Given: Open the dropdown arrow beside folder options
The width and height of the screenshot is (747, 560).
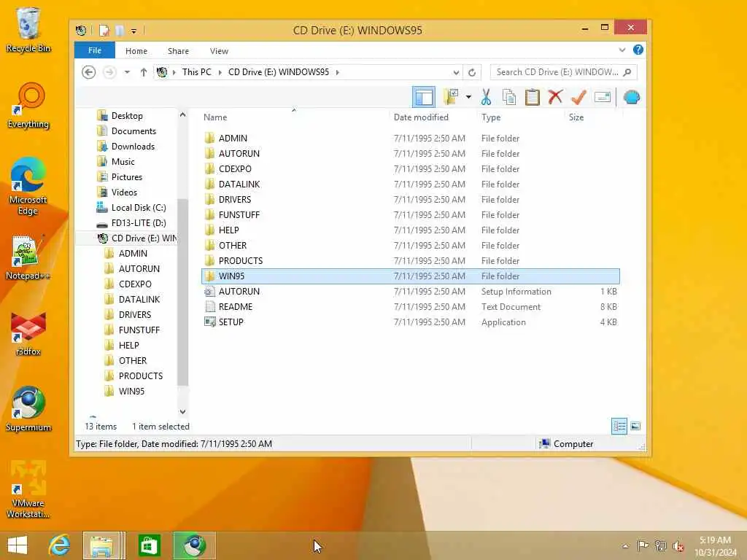Looking at the screenshot, I should (469, 97).
